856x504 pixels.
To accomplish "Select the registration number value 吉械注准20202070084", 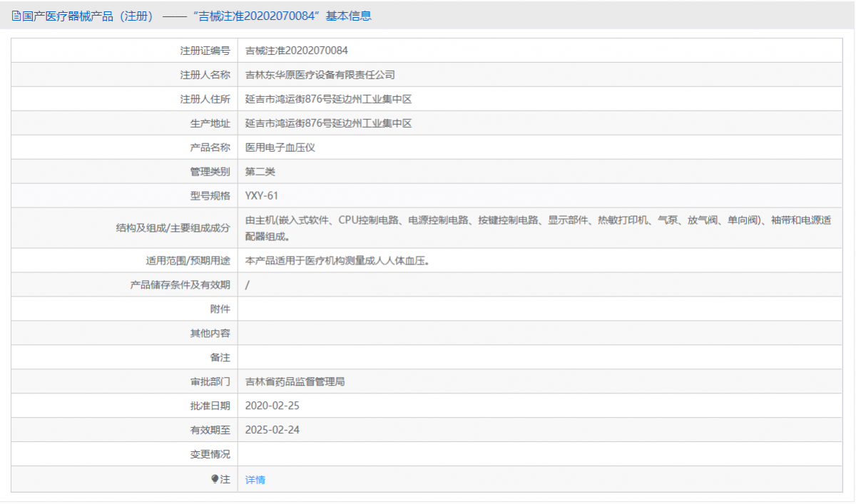I will point(296,51).
